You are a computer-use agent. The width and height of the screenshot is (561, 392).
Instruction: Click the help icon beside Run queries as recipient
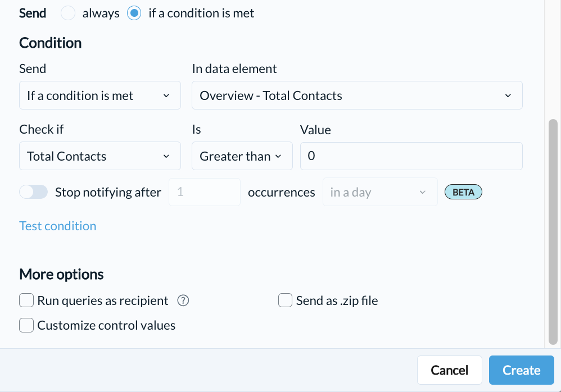click(183, 300)
